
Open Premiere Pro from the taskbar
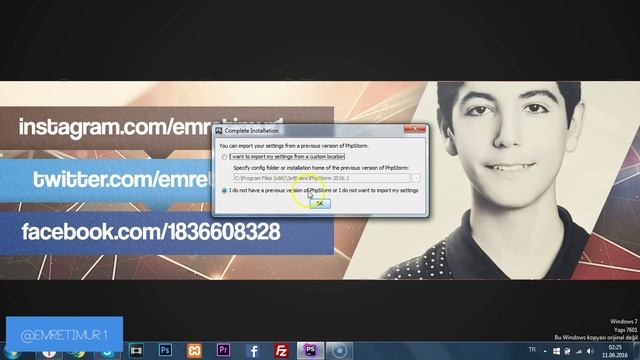[x=223, y=350]
